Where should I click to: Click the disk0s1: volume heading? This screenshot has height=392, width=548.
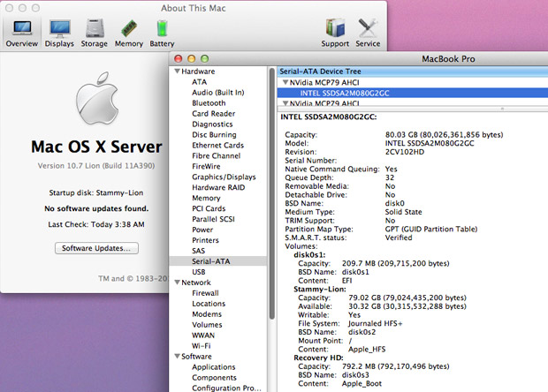[x=309, y=255]
